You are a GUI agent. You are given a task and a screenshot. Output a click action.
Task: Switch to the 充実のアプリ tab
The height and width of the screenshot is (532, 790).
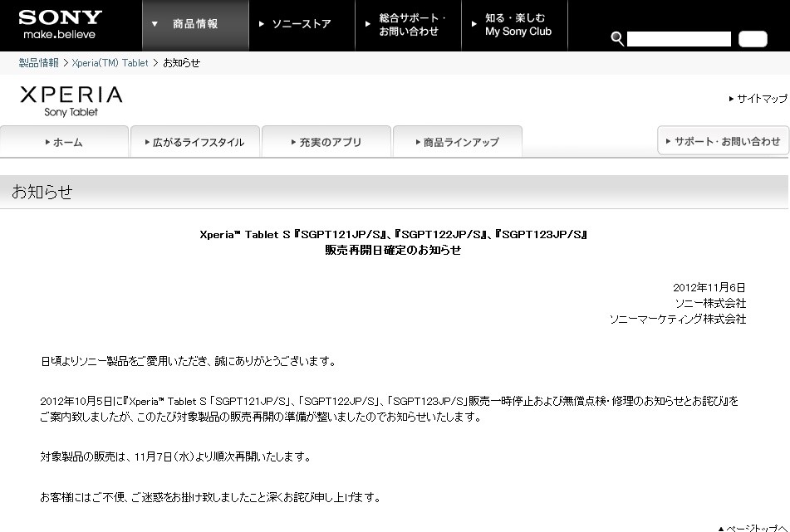326,142
